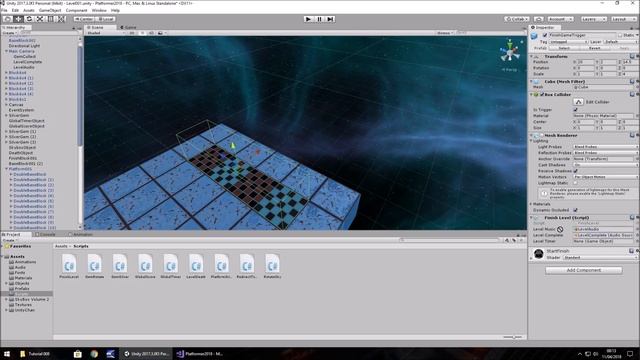The width and height of the screenshot is (640, 360).
Task: Select the Scale tool in toolbar
Action: [40, 19]
